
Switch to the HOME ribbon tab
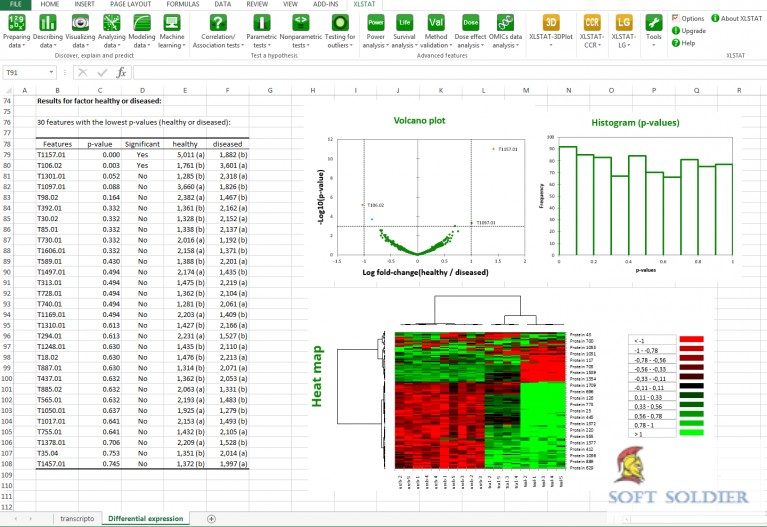click(x=50, y=4)
